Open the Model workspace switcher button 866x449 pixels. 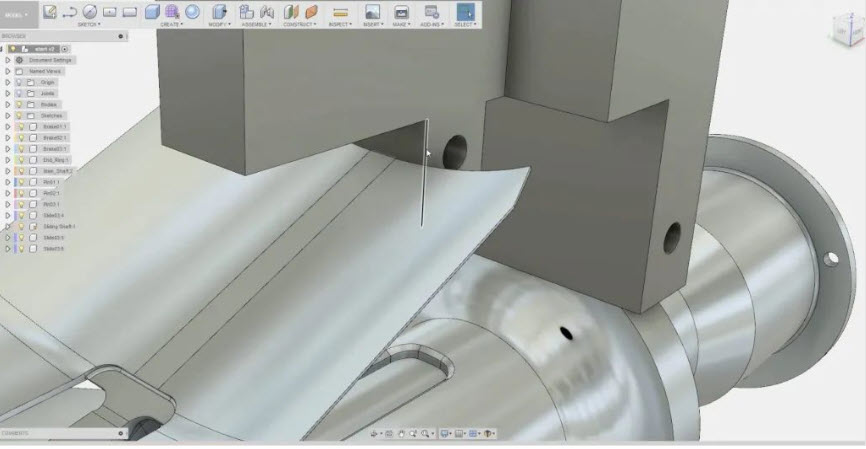pyautogui.click(x=19, y=14)
